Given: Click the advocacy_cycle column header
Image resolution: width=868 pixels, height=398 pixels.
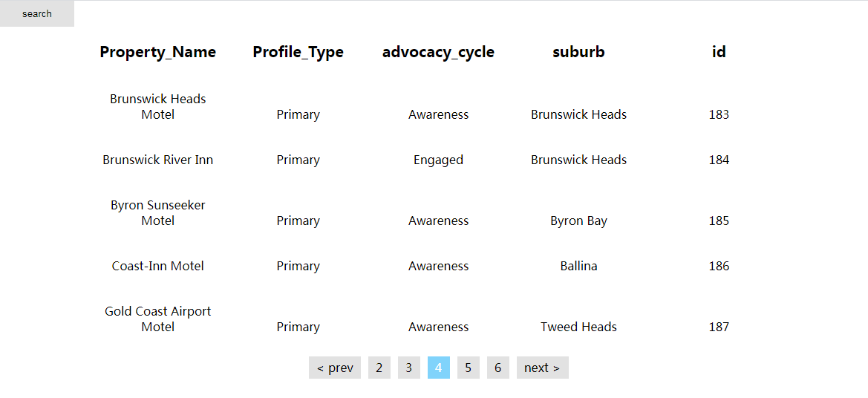Looking at the screenshot, I should click(438, 52).
